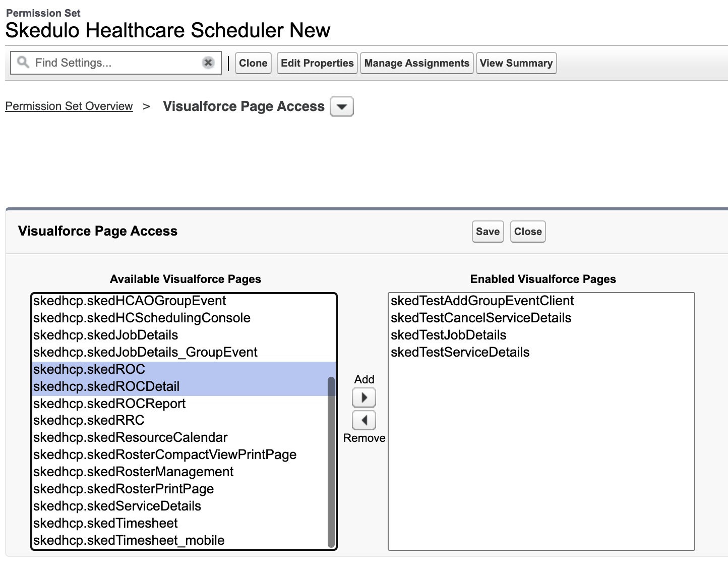Select skedhcp.skedTimesheet_mobile entry

[179, 541]
